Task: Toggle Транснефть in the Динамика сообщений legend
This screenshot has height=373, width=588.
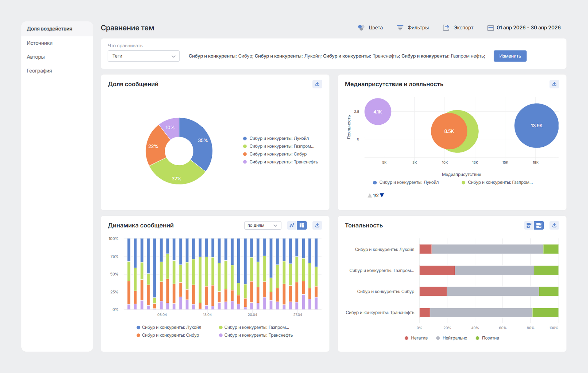Action: 256,335
